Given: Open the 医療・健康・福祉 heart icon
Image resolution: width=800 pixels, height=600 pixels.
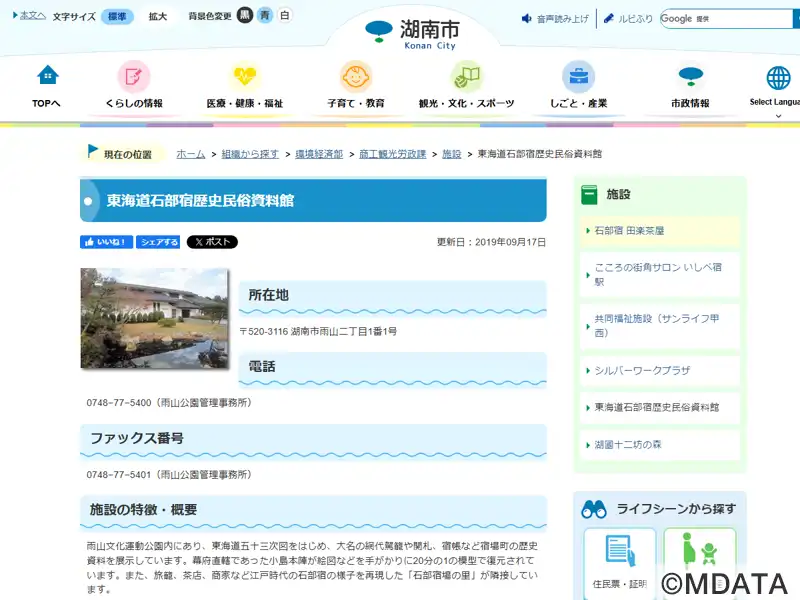Looking at the screenshot, I should (245, 76).
